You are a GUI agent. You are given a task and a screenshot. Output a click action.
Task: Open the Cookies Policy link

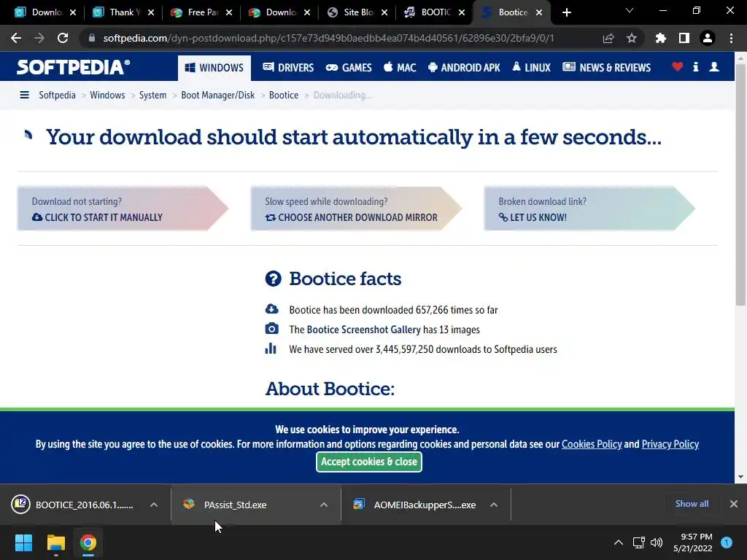(x=592, y=444)
